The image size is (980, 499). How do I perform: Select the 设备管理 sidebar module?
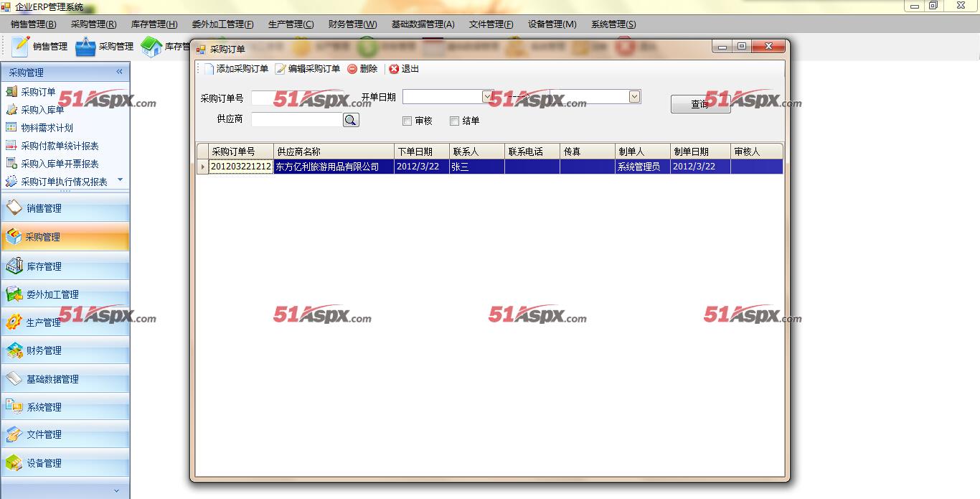pos(65,463)
